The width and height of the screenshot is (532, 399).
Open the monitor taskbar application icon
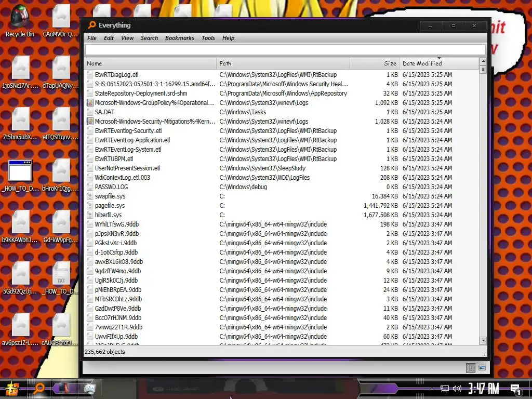click(x=89, y=389)
